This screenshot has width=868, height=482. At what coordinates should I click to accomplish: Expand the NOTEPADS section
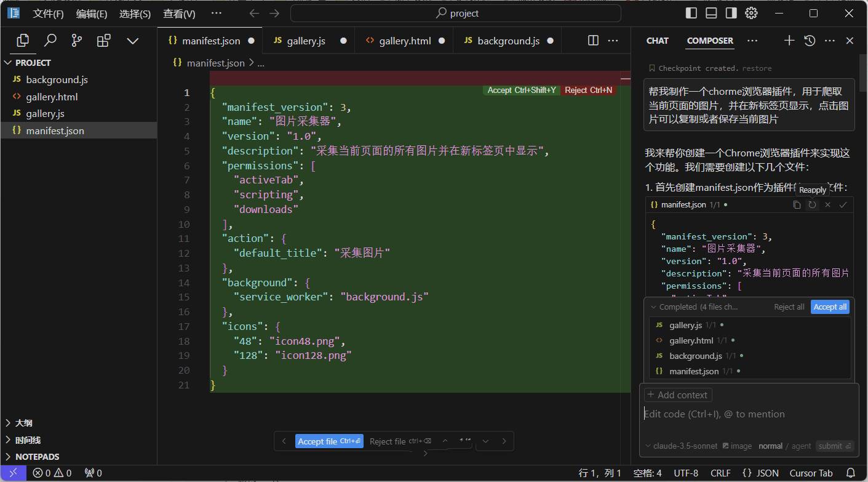pyautogui.click(x=37, y=457)
